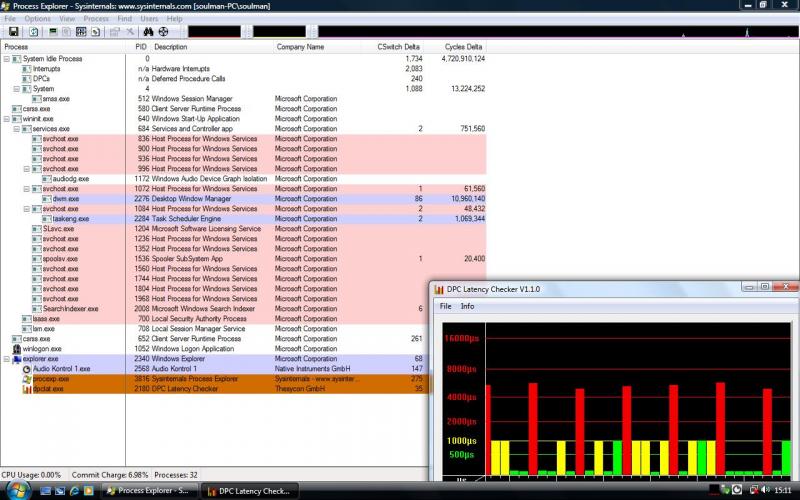Click the Refresh Now toolbar icon
The image size is (800, 500).
34,32
